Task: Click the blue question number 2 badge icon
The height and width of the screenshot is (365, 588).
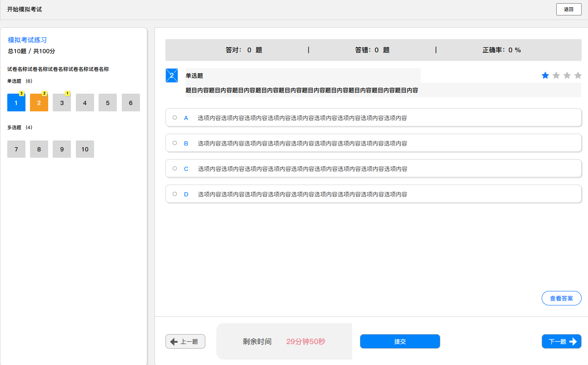Action: (x=172, y=75)
